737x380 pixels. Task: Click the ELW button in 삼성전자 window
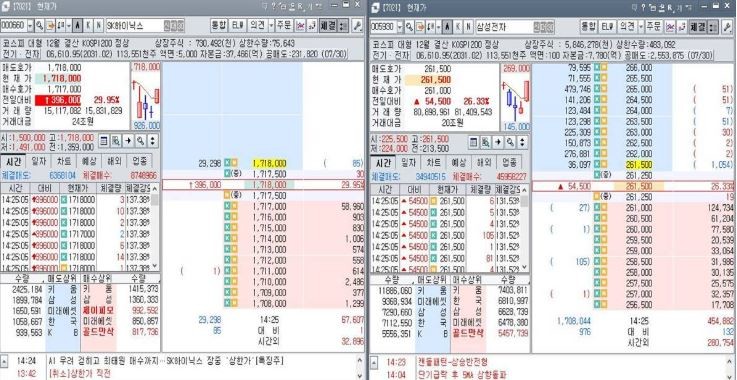click(x=608, y=26)
